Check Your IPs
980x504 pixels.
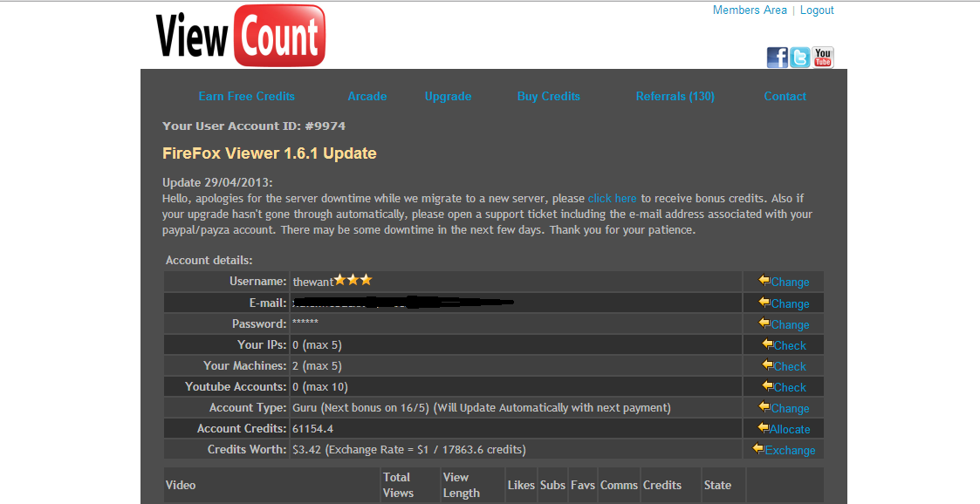[790, 345]
